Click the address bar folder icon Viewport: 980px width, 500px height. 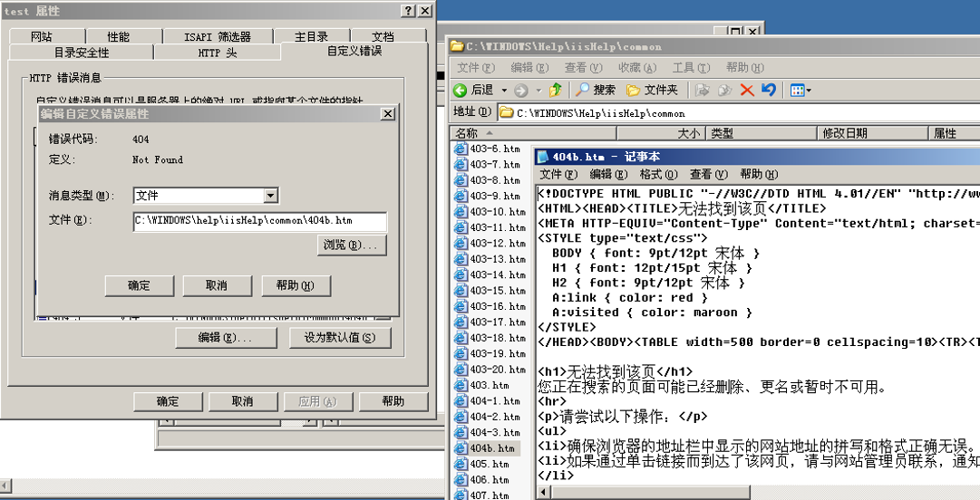pos(506,113)
